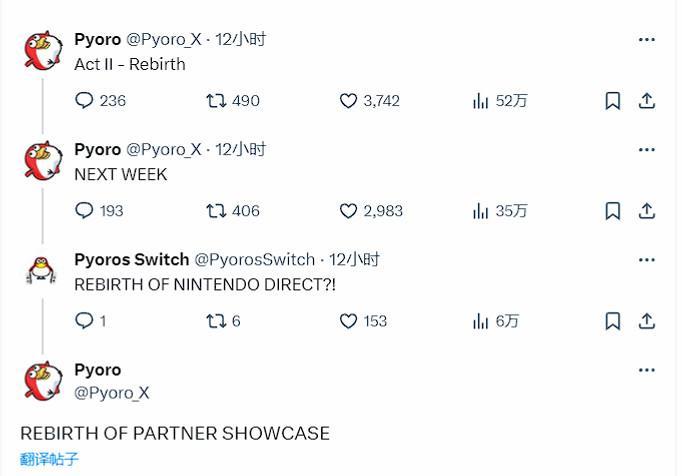Repost the "REBIRTH OF NINTENDO DIRECT?!" reply
682x476 pixels.
click(x=215, y=321)
